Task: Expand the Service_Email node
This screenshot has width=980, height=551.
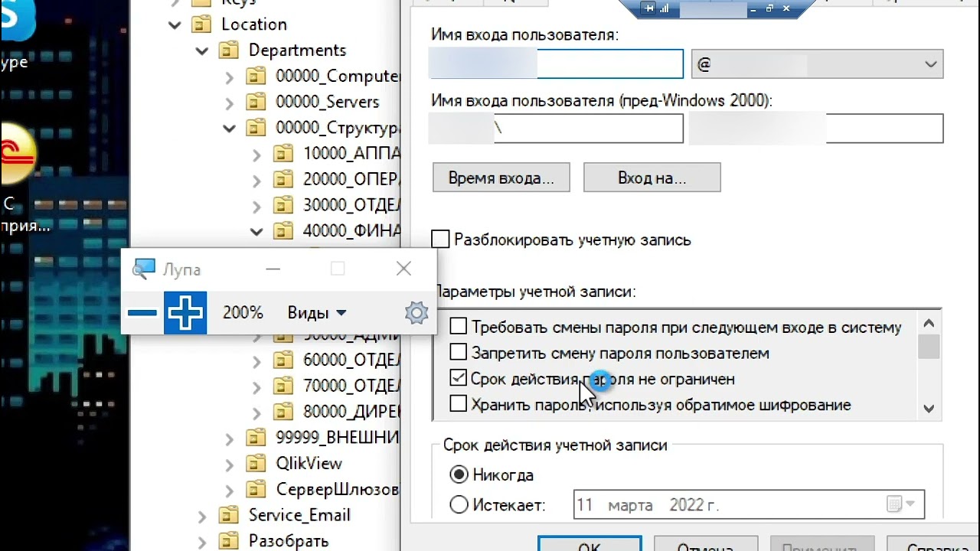Action: click(202, 517)
